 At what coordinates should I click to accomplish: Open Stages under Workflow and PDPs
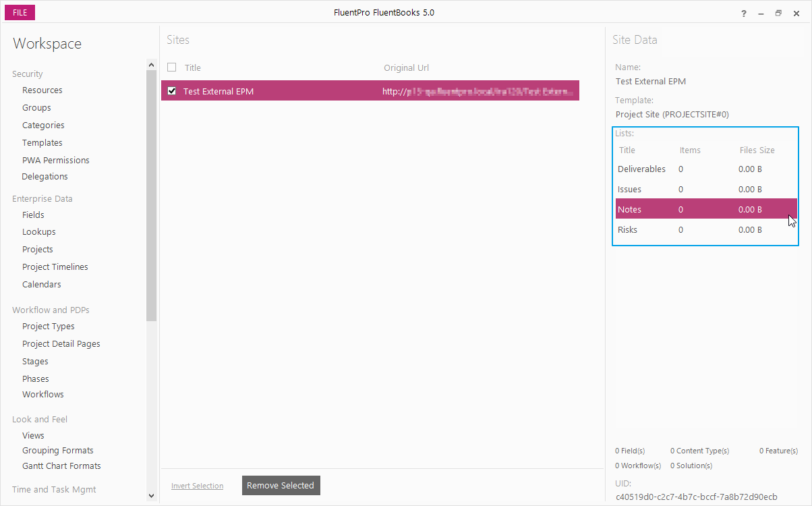(x=35, y=362)
